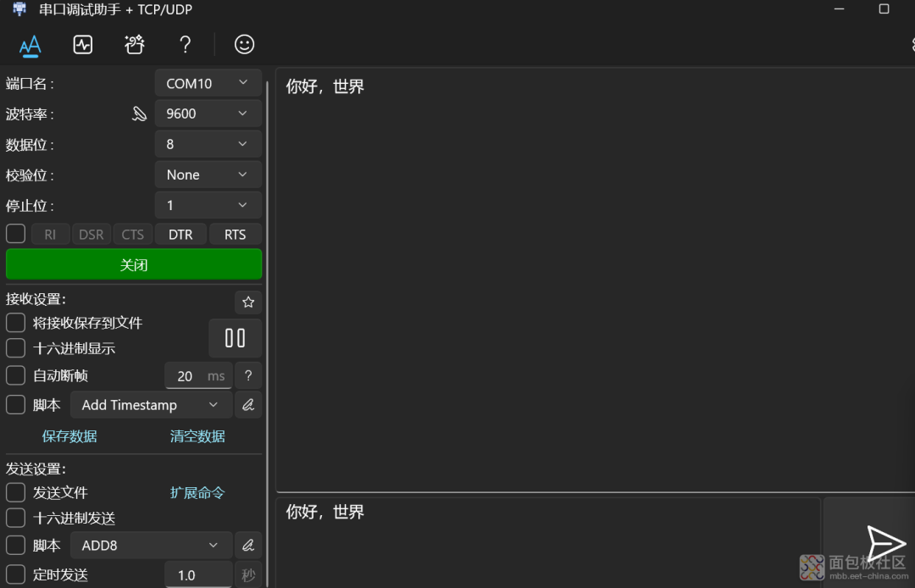Toggle the checkbox beside RI signal

tap(16, 234)
